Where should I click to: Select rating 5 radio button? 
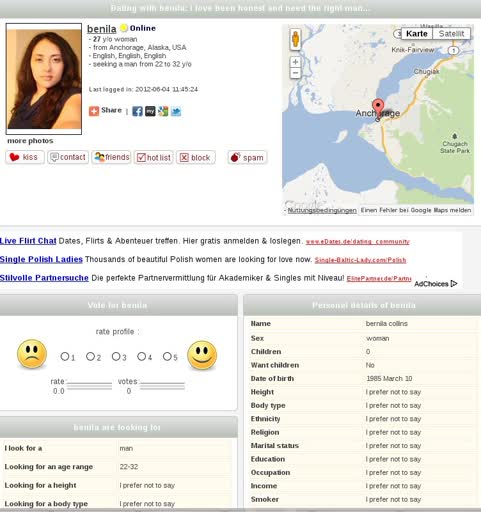click(x=167, y=356)
